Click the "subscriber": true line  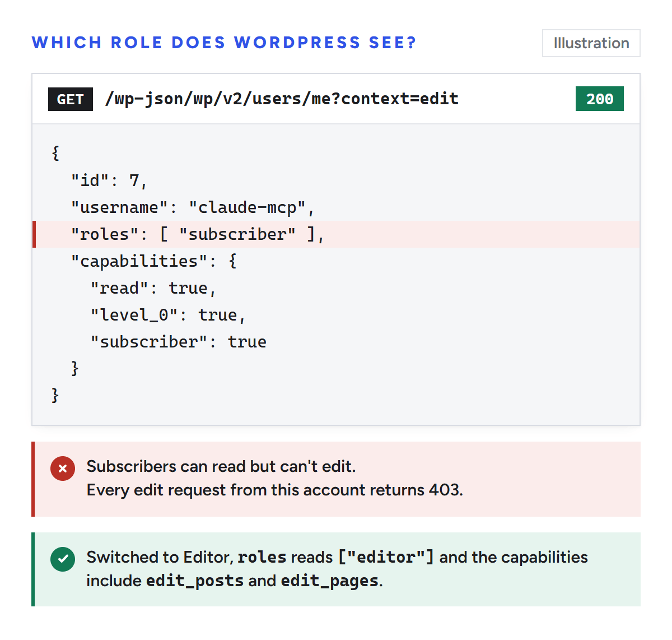pos(179,342)
